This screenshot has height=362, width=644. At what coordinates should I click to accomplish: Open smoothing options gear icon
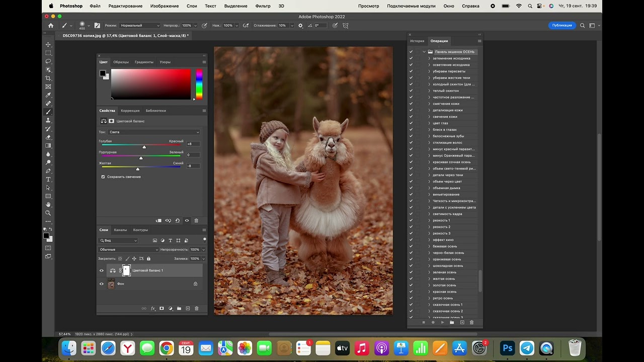301,25
